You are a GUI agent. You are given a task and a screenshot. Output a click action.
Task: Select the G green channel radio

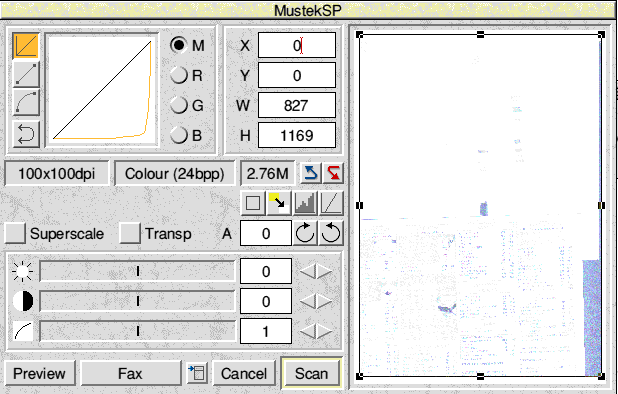coord(179,105)
